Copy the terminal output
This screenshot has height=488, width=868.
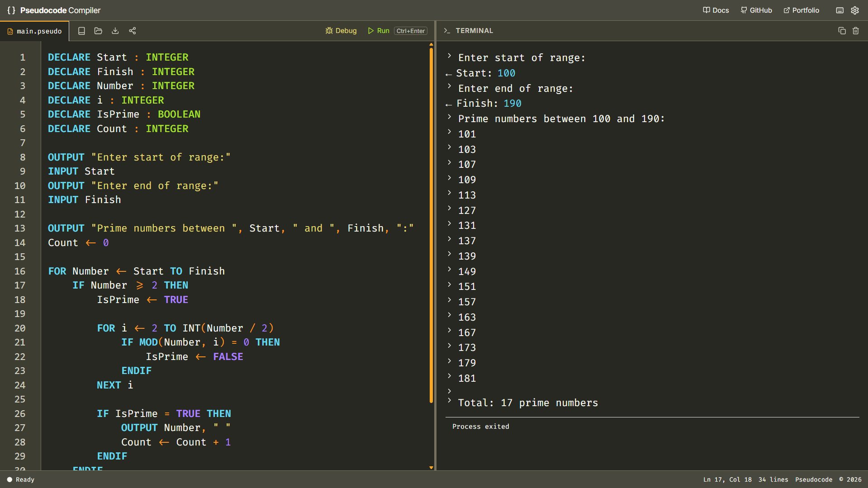coord(842,31)
